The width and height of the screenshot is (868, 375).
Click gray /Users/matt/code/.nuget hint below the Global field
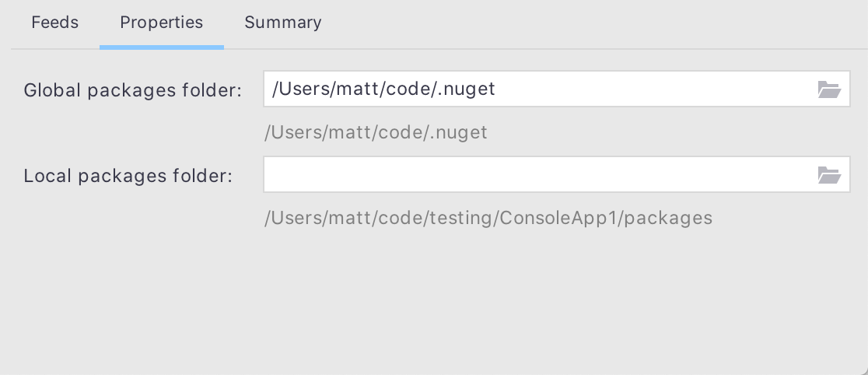[376, 133]
